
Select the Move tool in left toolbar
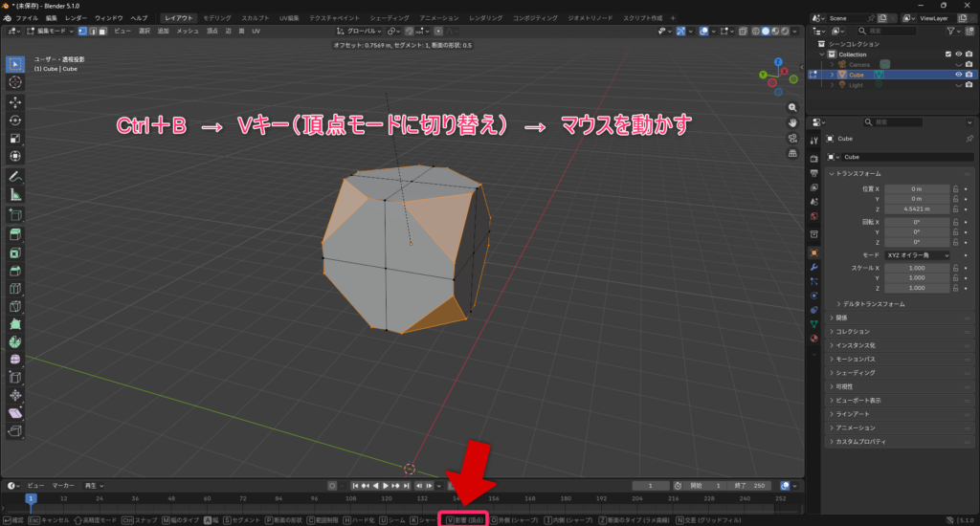click(x=15, y=101)
